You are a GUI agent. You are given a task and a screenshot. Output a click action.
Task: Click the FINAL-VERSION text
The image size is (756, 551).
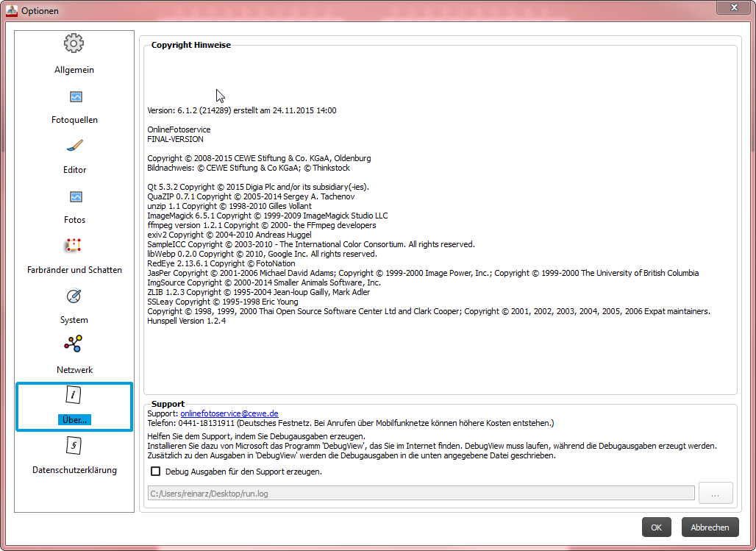(176, 139)
